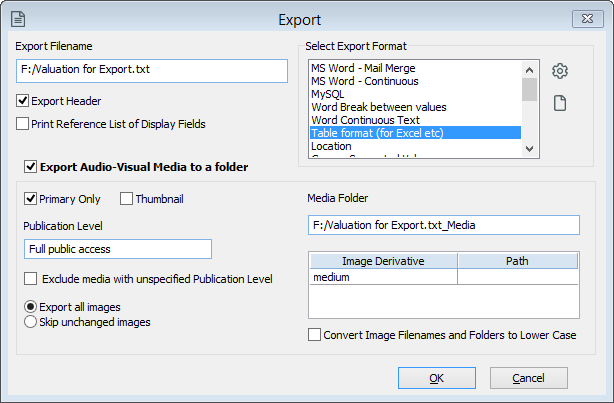The height and width of the screenshot is (403, 614).
Task: Check Exclude media with unspecified Publication Level
Action: [x=30, y=279]
